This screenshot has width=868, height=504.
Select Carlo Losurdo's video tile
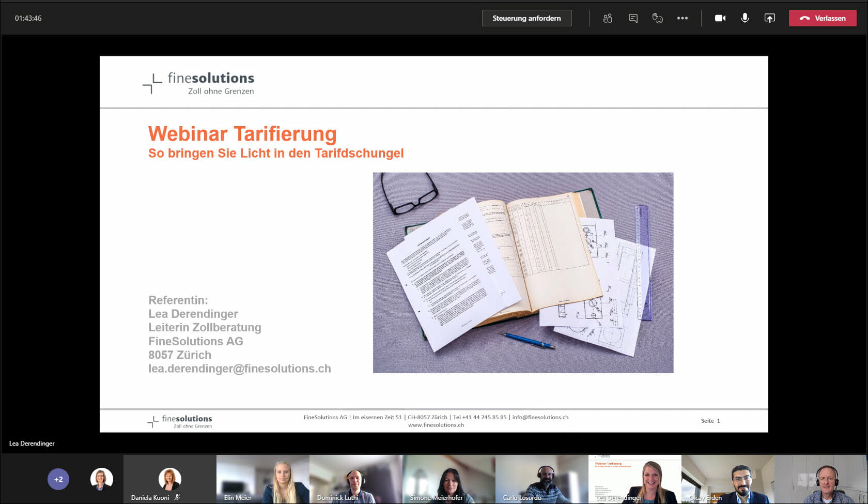tap(541, 479)
